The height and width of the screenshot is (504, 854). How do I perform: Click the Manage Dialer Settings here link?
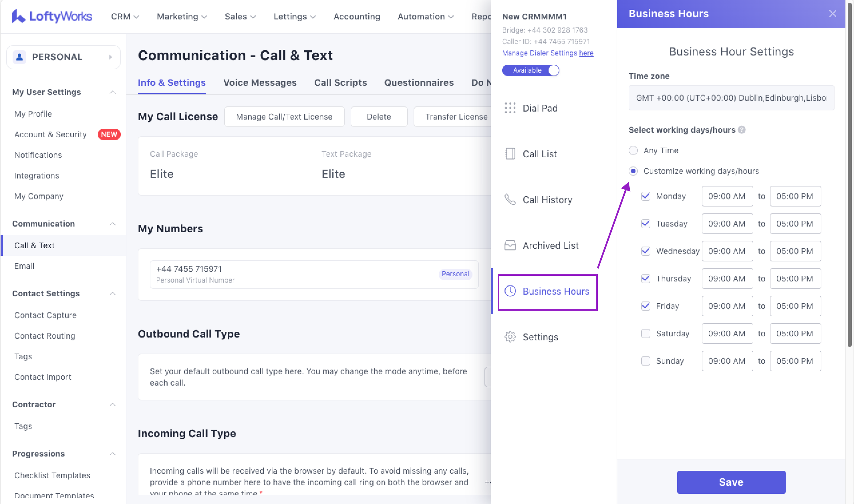click(586, 53)
